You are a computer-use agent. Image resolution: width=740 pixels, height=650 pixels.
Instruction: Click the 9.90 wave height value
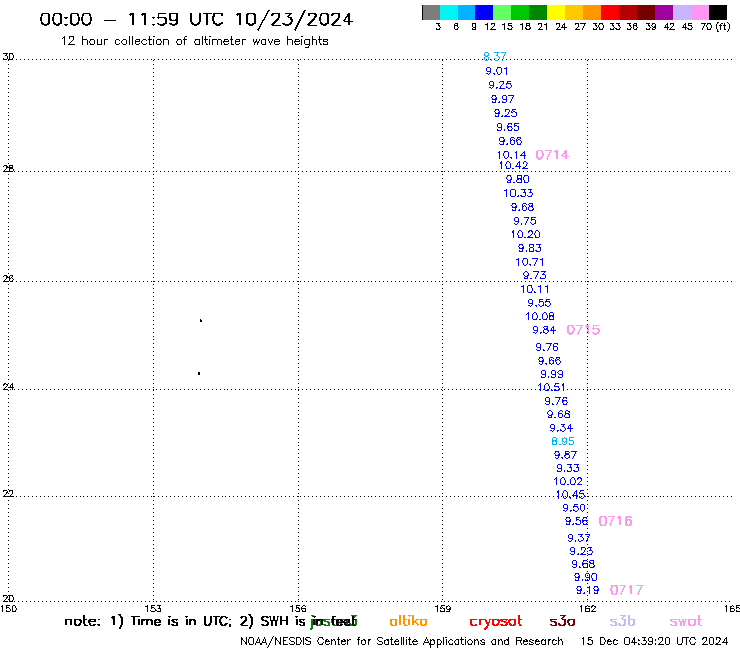pos(586,577)
